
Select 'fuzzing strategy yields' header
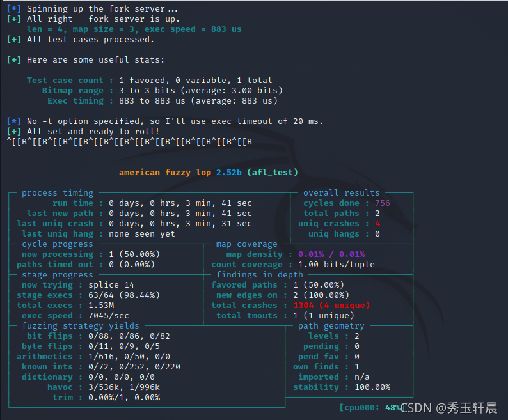pos(81,326)
